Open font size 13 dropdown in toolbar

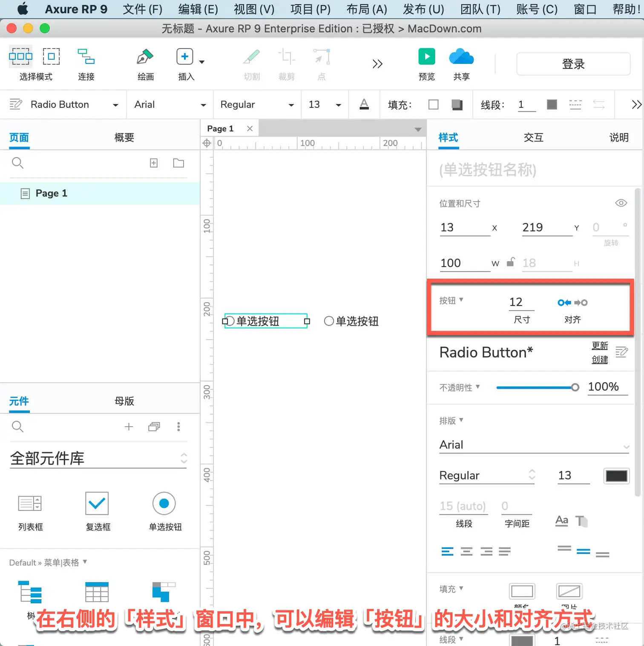point(325,105)
